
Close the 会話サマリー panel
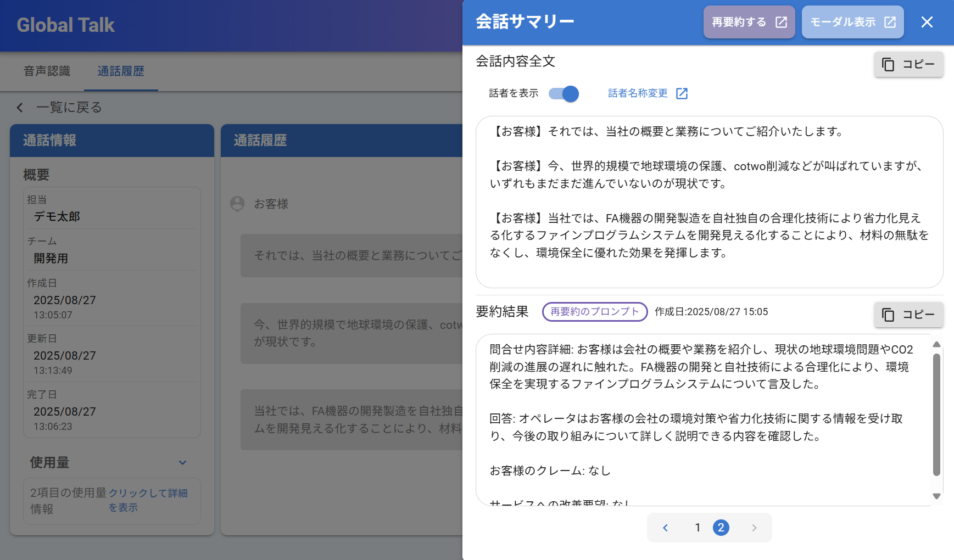pyautogui.click(x=927, y=22)
